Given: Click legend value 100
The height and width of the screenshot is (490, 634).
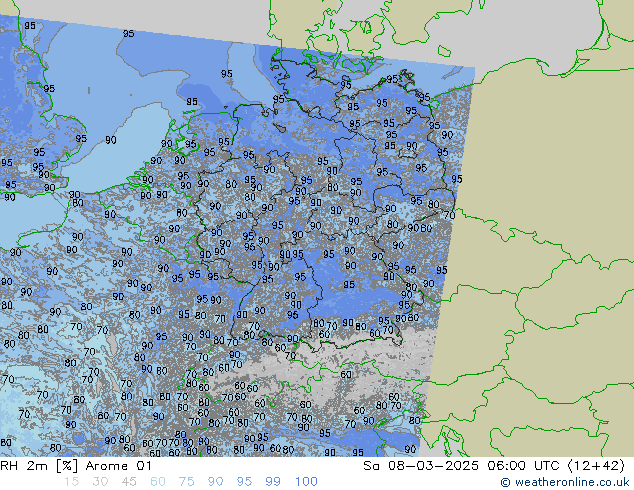Looking at the screenshot, I should (306, 482).
